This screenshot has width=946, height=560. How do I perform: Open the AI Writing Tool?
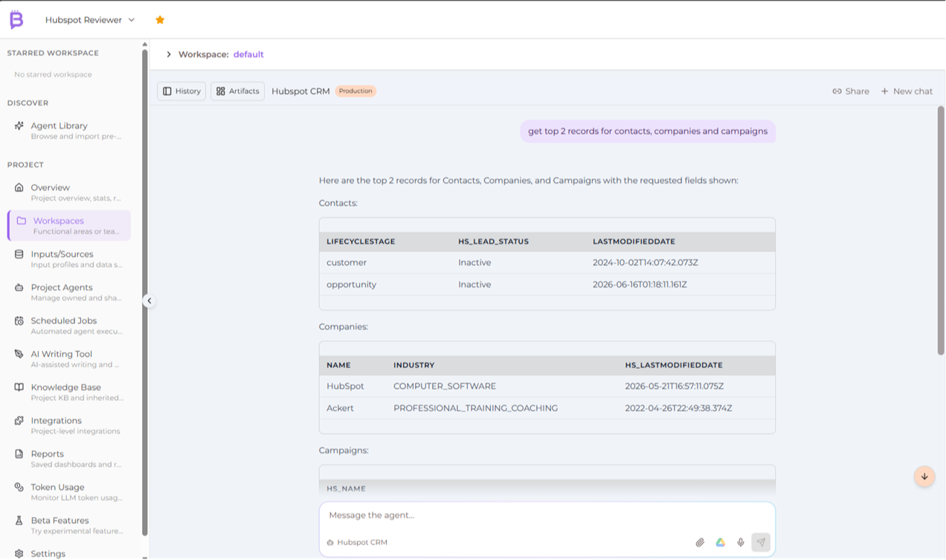[71, 359]
